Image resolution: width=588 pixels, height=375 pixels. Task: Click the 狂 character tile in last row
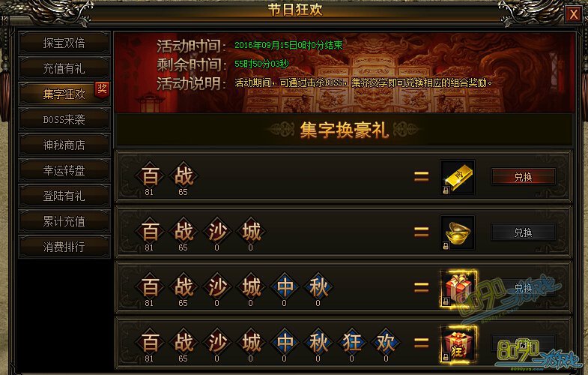[352, 342]
